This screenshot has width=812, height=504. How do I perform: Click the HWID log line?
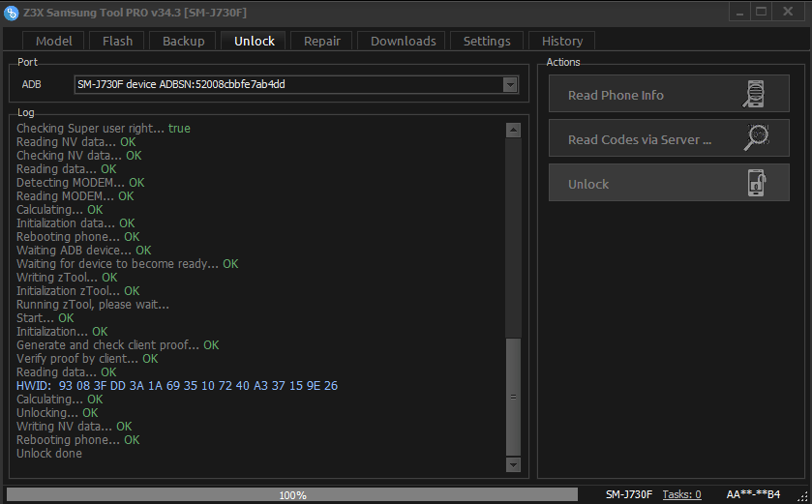click(177, 386)
